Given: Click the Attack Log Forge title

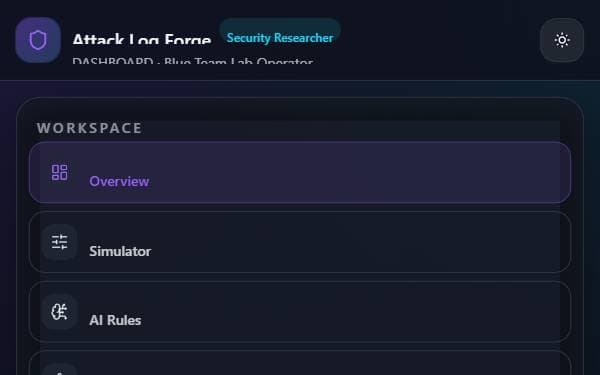Looking at the screenshot, I should point(142,40).
